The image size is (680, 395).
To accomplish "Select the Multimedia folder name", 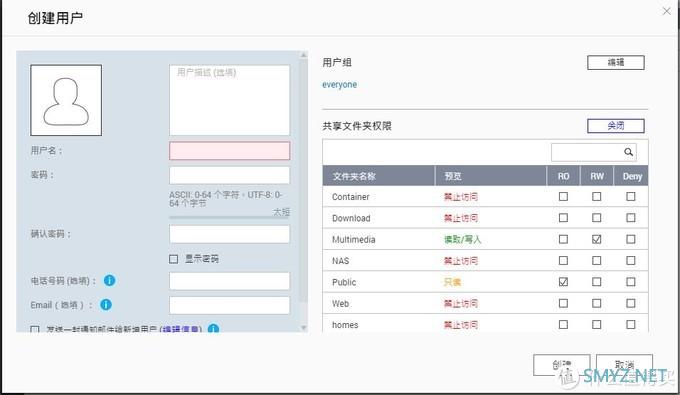I will [x=353, y=239].
